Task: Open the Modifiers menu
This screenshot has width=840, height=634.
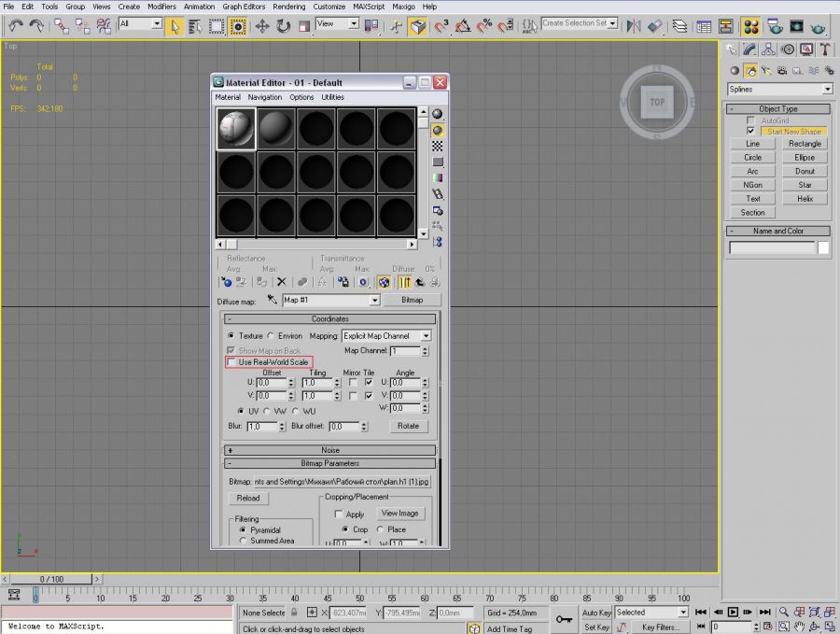Action: point(161,7)
